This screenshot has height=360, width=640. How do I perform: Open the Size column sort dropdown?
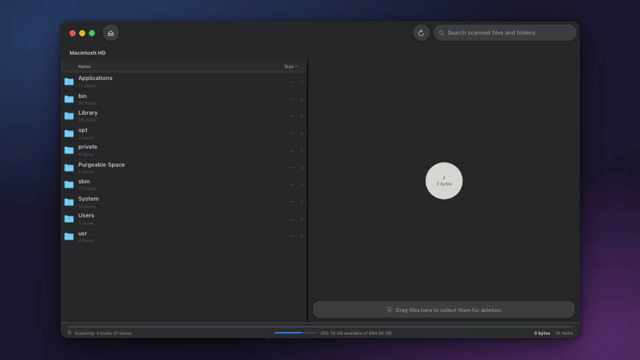291,66
